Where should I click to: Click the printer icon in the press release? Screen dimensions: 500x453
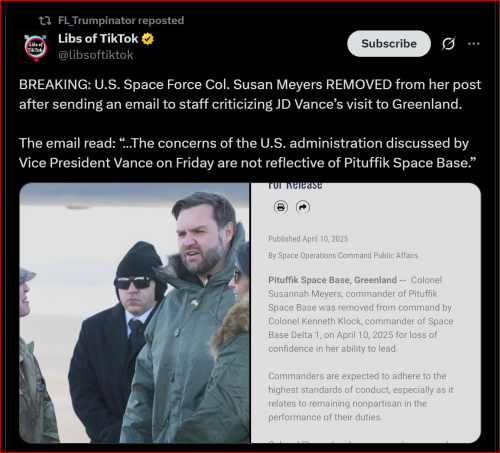click(x=281, y=207)
